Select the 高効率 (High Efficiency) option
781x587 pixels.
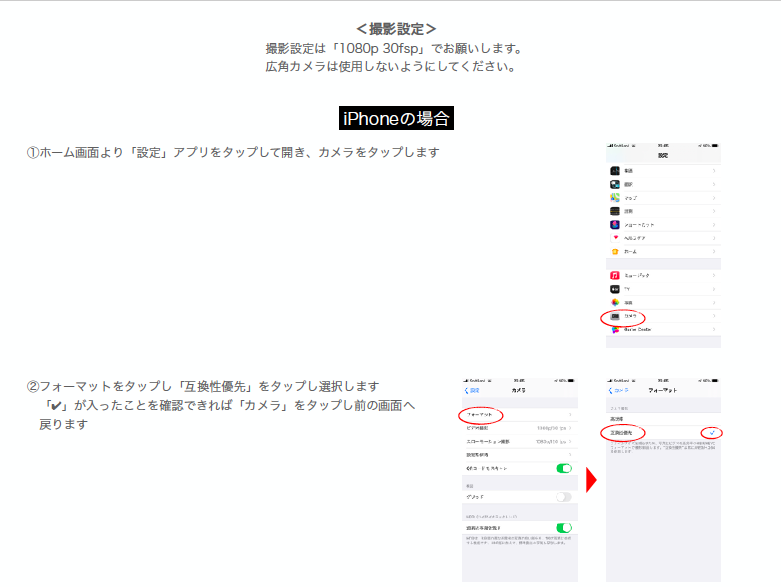point(663,419)
